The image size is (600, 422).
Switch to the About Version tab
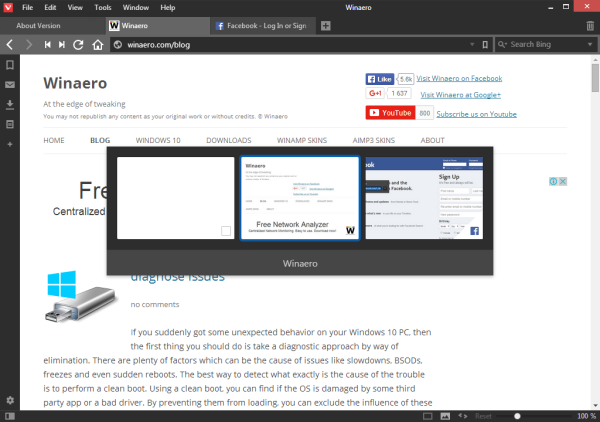[x=53, y=26]
